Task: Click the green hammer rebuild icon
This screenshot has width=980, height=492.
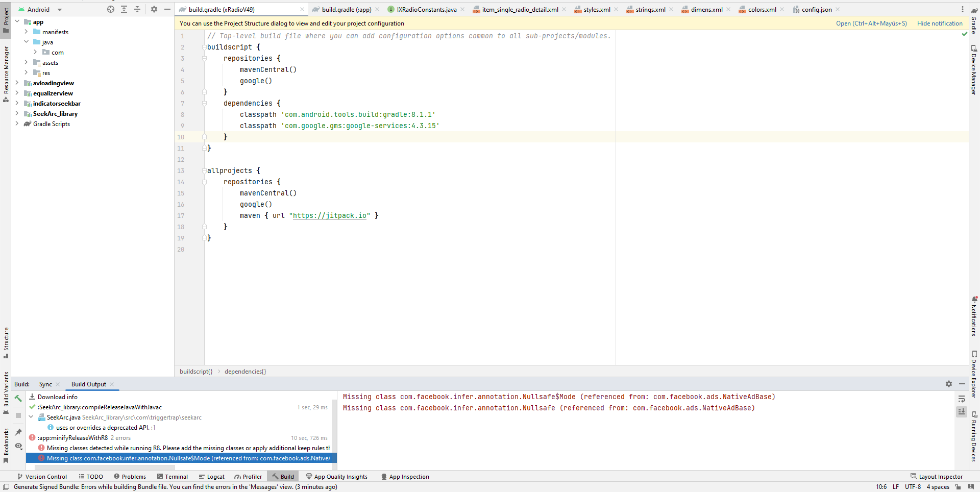Action: pos(18,399)
